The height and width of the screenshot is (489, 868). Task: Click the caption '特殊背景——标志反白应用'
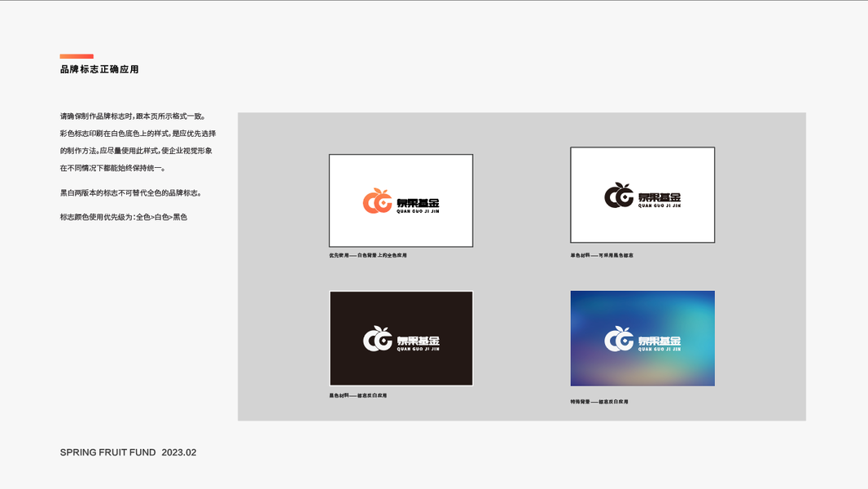[x=599, y=402]
